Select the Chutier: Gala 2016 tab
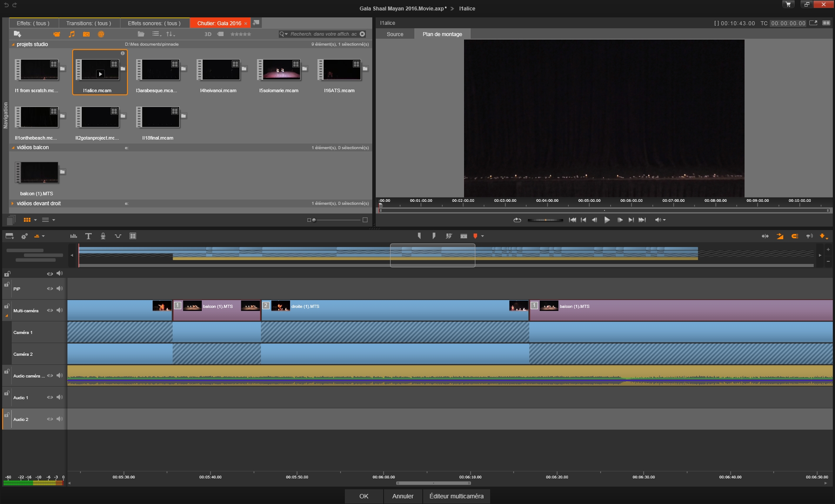Screen dimensions: 835x504 point(219,23)
